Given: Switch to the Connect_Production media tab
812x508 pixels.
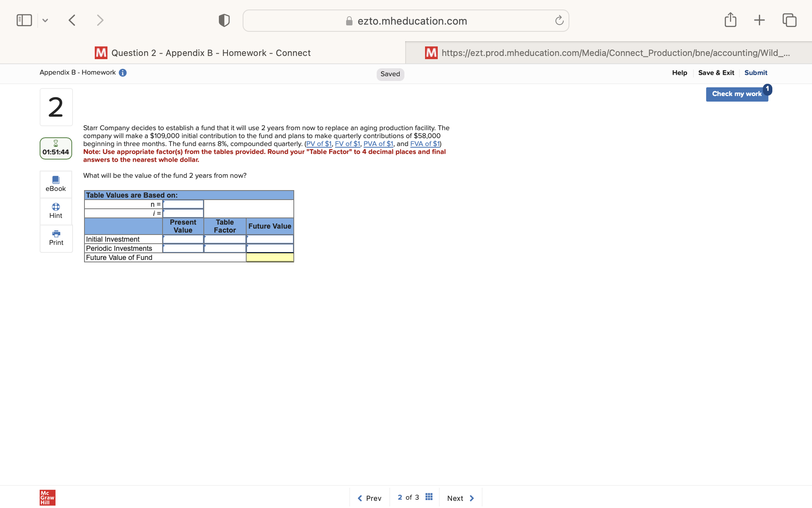Looking at the screenshot, I should click(607, 52).
